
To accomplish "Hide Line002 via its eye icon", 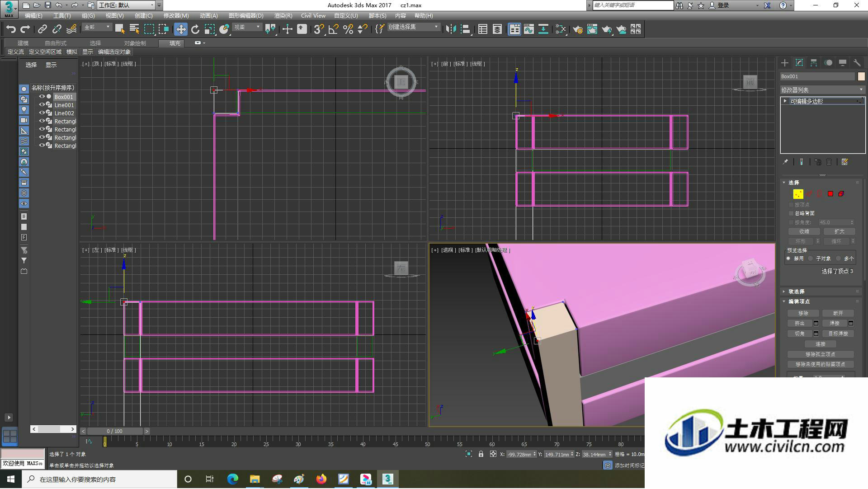I will 42,113.
